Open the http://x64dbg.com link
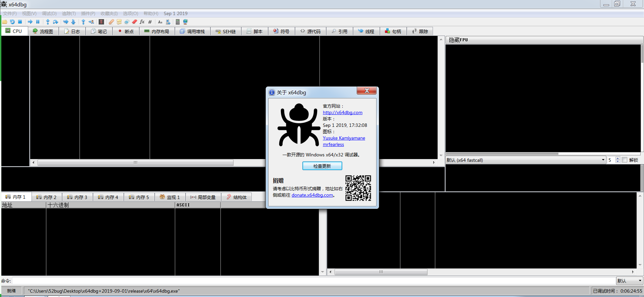 click(x=343, y=112)
